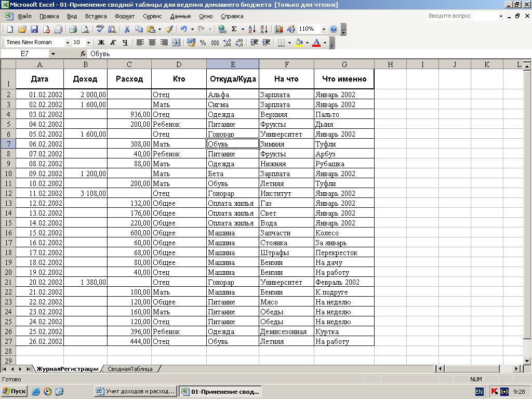Image resolution: width=532 pixels, height=399 pixels.
Task: Decrease decimal places icon
Action: [x=239, y=43]
